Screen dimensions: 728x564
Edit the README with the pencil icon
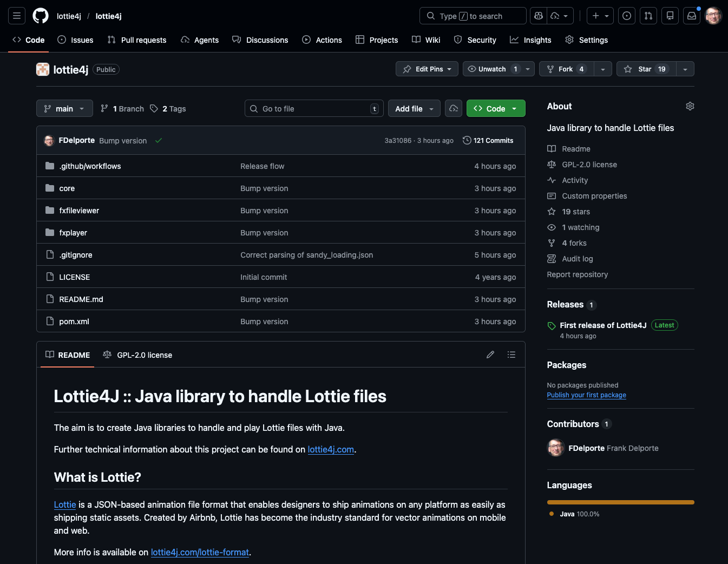point(490,355)
